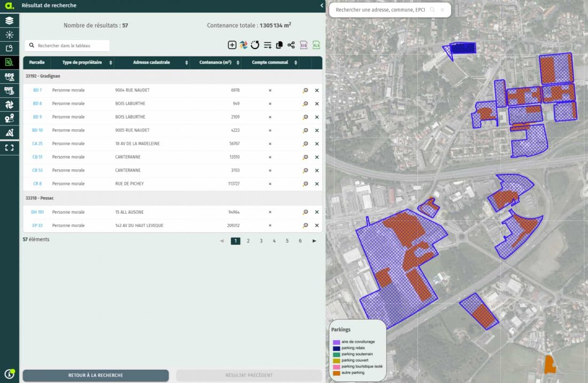Go to results page 3

(261, 241)
